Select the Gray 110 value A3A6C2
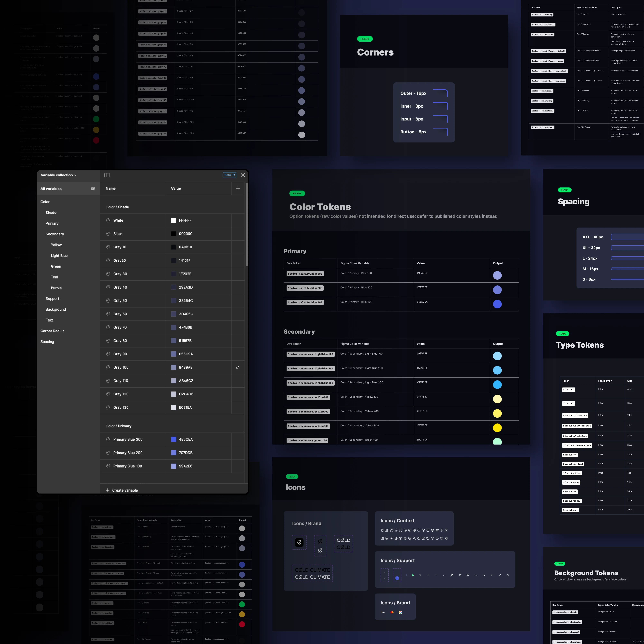The image size is (644, 644). tap(186, 381)
